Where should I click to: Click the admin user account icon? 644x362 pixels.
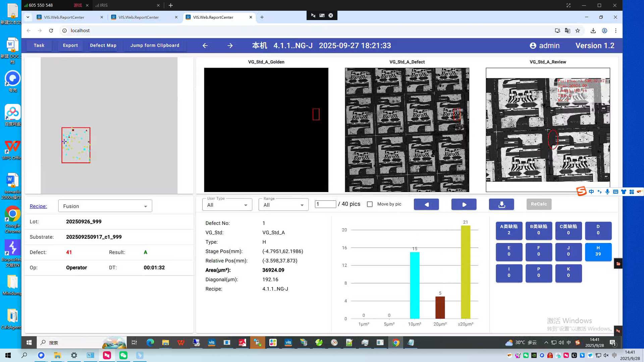pos(533,46)
